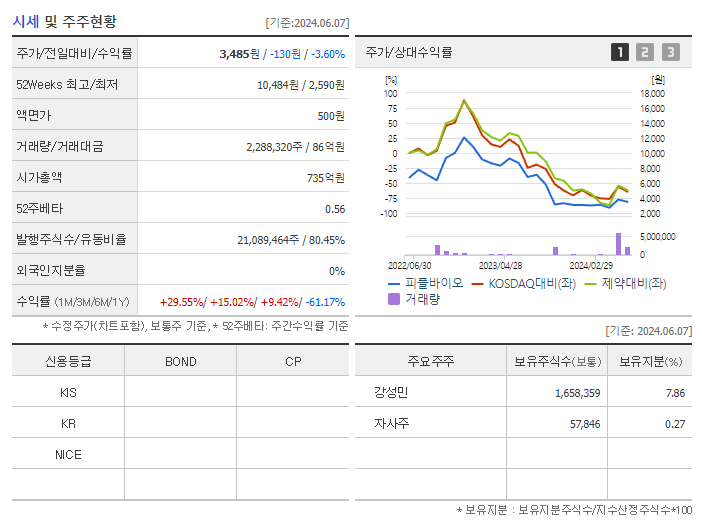Click the -3.60% return value

point(328,54)
